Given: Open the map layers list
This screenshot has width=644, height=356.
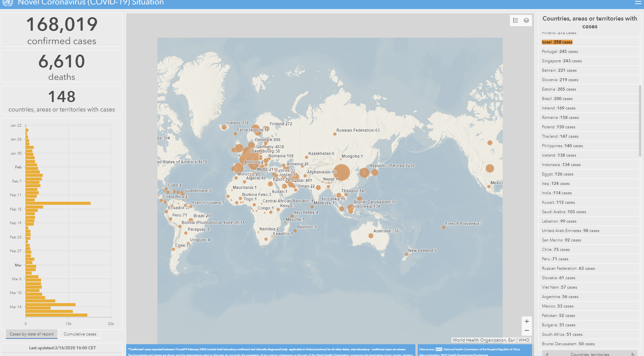Looking at the screenshot, I should 526,21.
